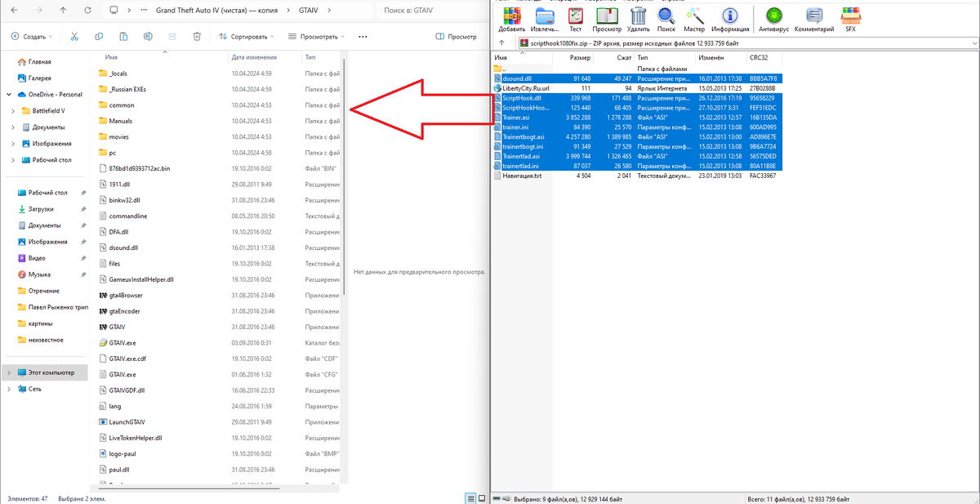Screen dimensions: 980x504
Task: Sort WinRAR list by CRC32 column
Action: (x=759, y=58)
